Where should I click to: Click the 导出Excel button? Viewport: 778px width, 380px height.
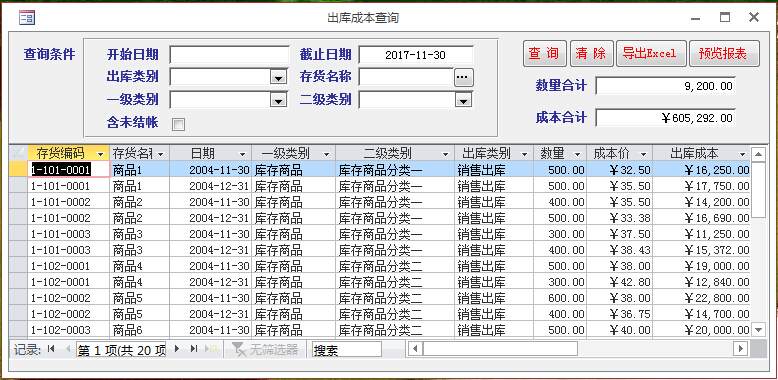[651, 54]
